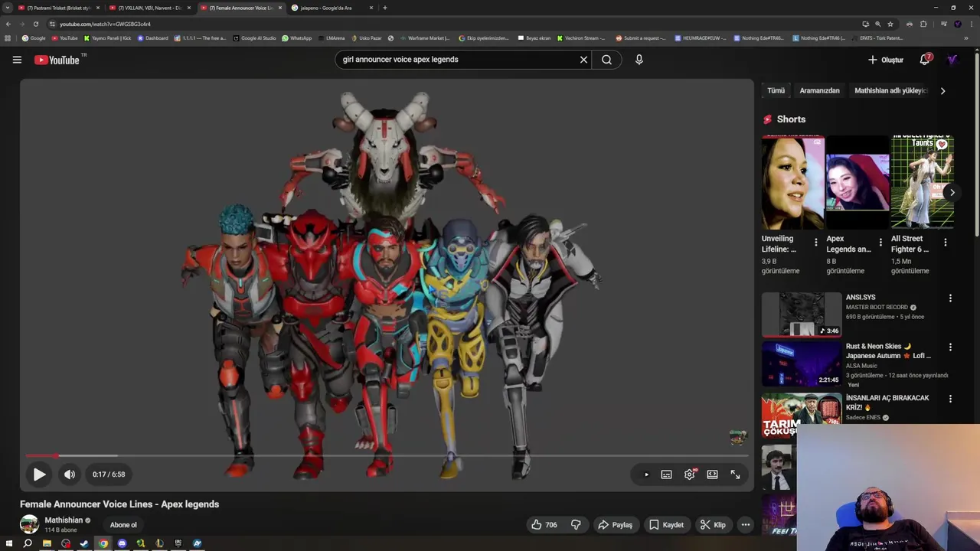Show next Shorts with the right chevron

point(952,192)
